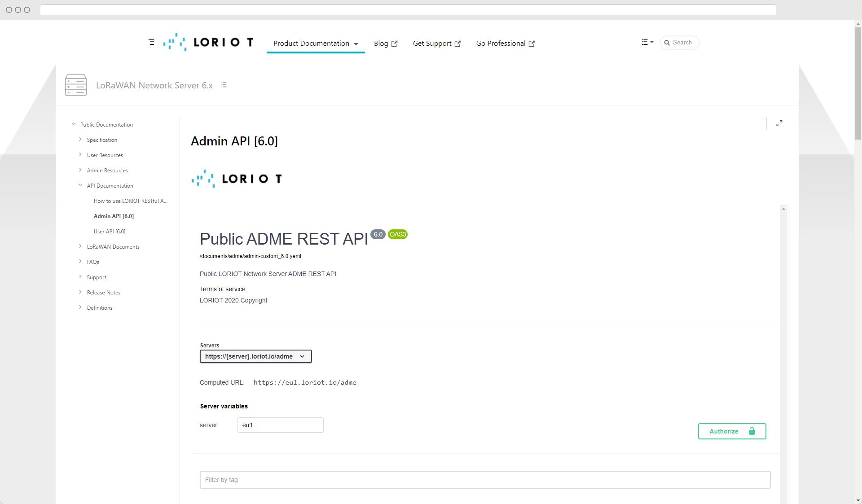862x504 pixels.
Task: Open LoRaWAN Network Server 6.x title link
Action: click(154, 85)
